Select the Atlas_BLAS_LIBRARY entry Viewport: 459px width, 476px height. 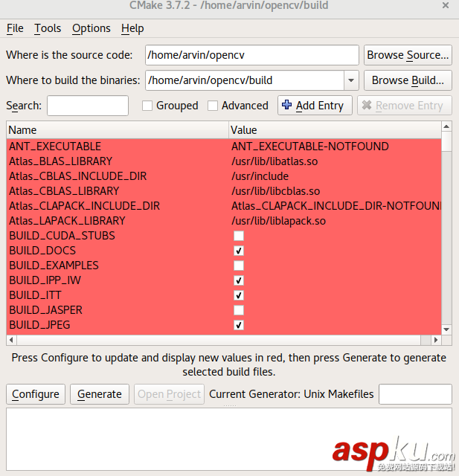pos(61,161)
